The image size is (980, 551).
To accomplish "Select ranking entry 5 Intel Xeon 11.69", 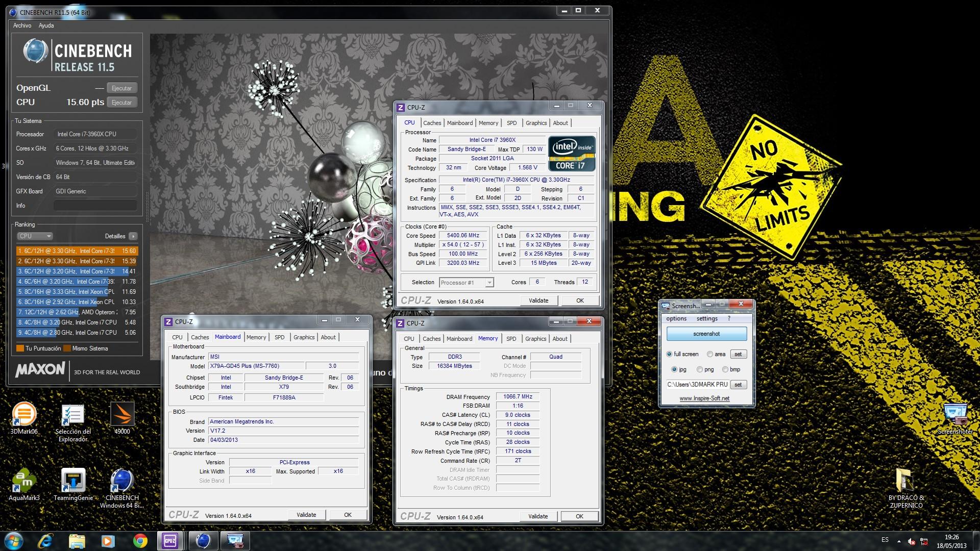I will 77,292.
